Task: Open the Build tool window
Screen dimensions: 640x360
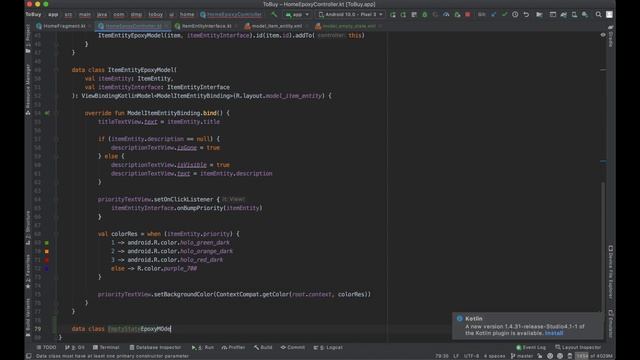Action: [x=263, y=347]
